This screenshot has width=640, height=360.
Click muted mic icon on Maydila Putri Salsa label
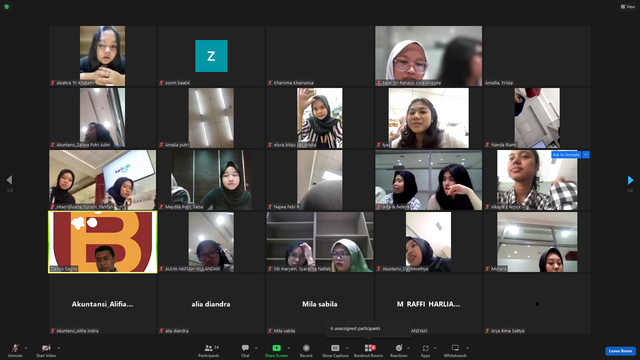[x=161, y=207]
